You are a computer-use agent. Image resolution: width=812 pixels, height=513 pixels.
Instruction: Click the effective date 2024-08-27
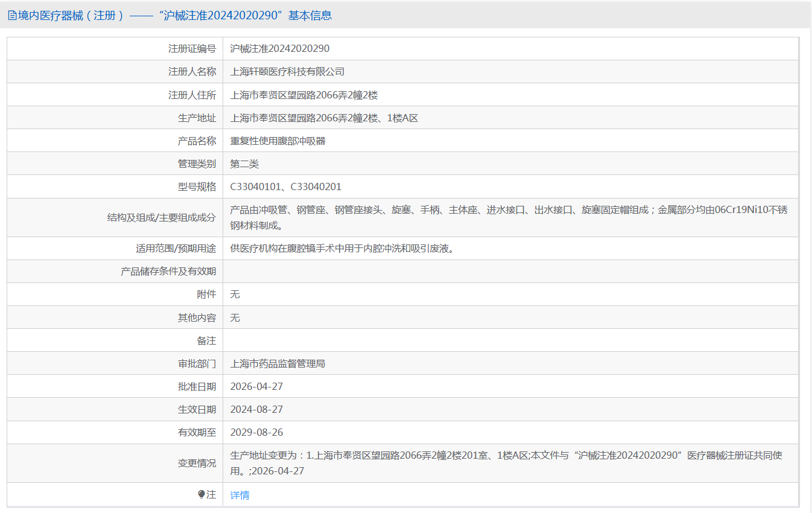(256, 409)
